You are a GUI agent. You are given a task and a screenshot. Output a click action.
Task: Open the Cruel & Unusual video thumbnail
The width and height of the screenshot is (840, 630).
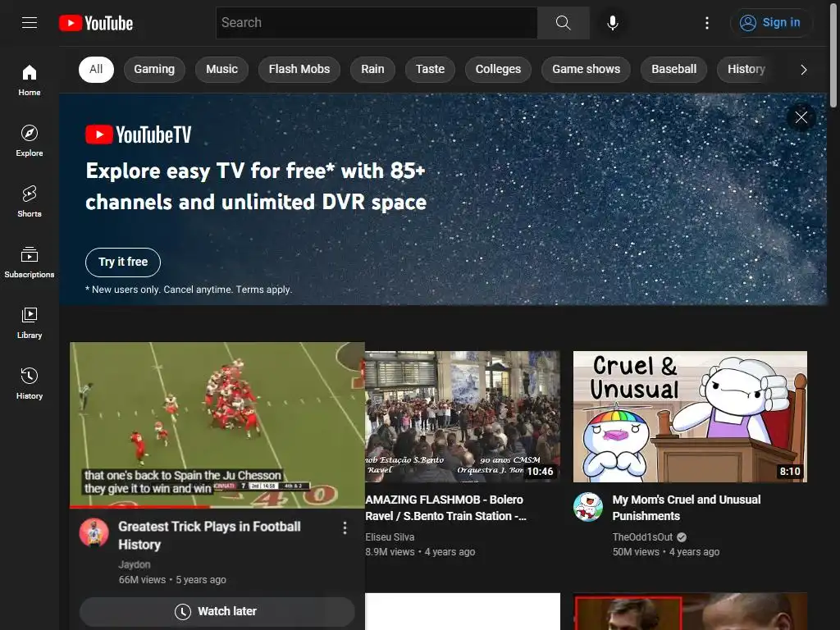pyautogui.click(x=690, y=416)
